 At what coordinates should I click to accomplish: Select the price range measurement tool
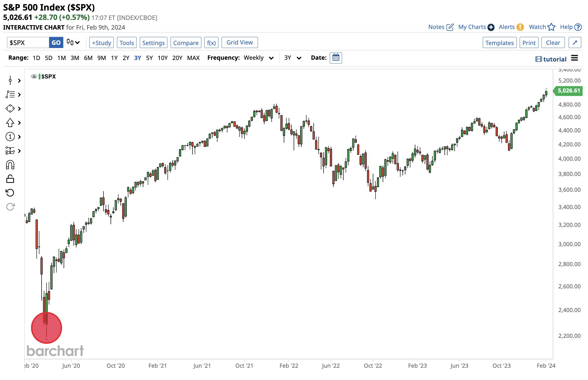10,151
